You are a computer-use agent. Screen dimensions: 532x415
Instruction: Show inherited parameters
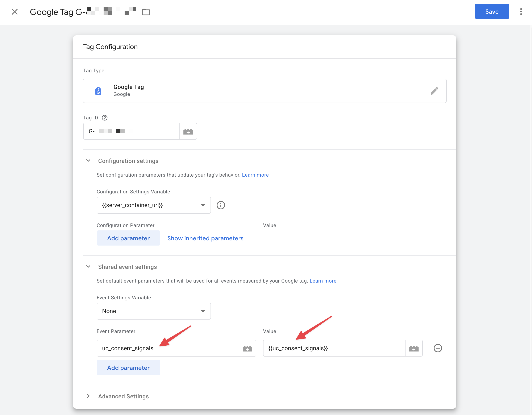(205, 238)
